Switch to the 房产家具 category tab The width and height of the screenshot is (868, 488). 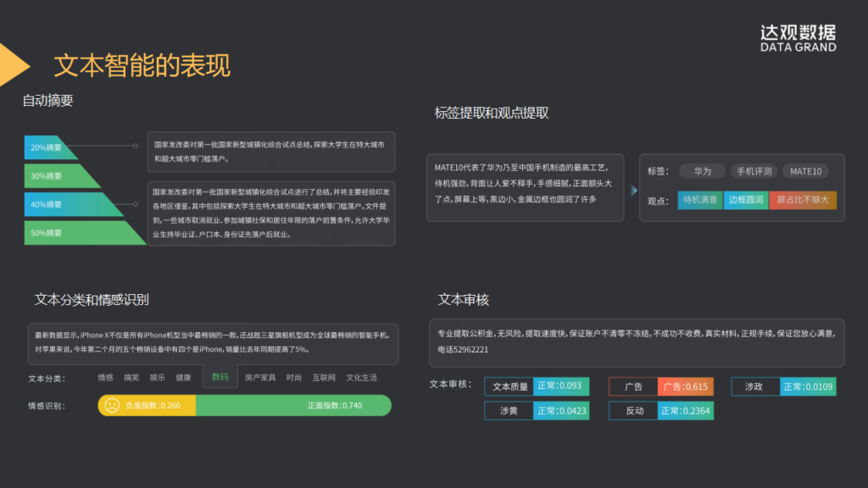pyautogui.click(x=260, y=378)
